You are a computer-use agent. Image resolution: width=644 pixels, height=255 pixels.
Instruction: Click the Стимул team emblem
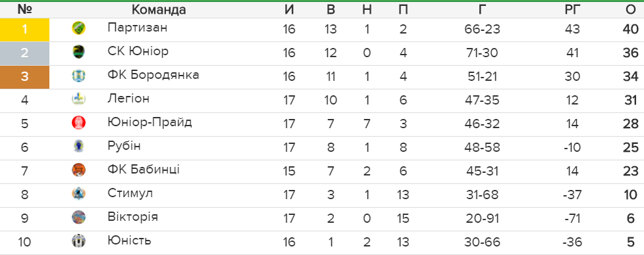click(78, 193)
